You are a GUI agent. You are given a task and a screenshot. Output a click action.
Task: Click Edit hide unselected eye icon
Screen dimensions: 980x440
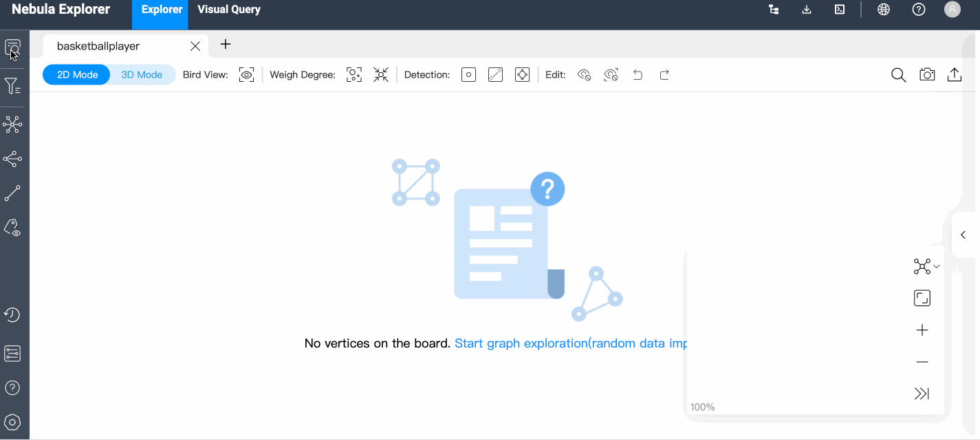611,75
